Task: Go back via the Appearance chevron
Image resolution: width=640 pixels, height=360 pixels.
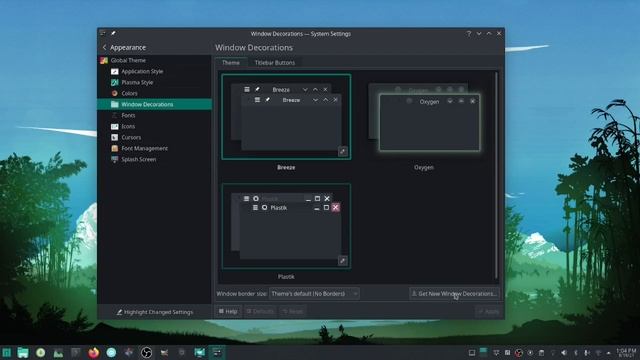Action: pos(104,47)
